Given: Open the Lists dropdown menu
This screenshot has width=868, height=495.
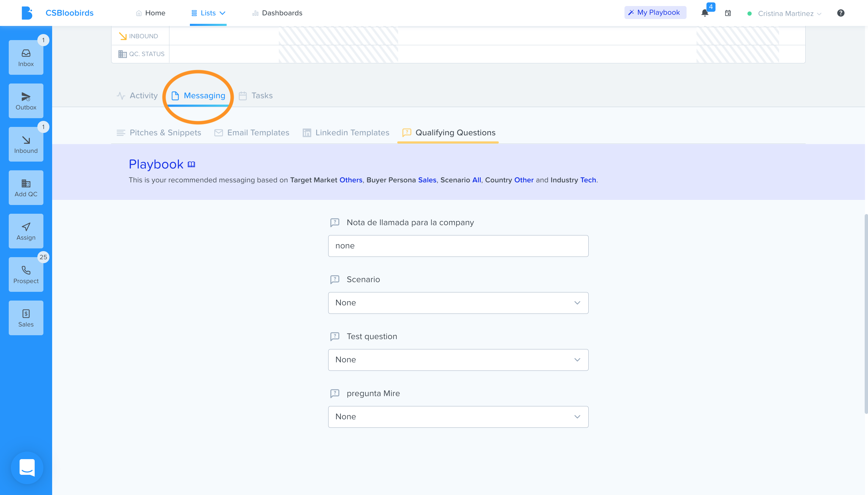Looking at the screenshot, I should [208, 13].
